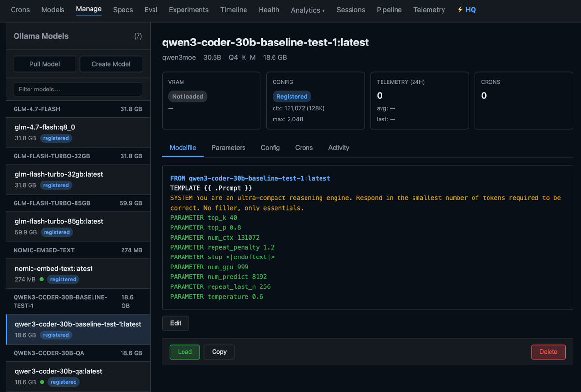Go to the Timeline page
This screenshot has width=581, height=392.
233,10
